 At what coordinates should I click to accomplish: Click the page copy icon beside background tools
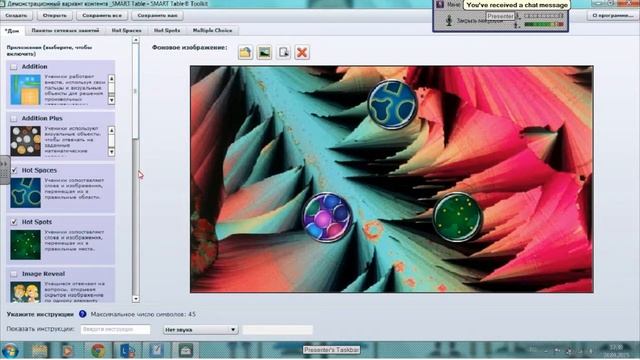click(x=283, y=52)
